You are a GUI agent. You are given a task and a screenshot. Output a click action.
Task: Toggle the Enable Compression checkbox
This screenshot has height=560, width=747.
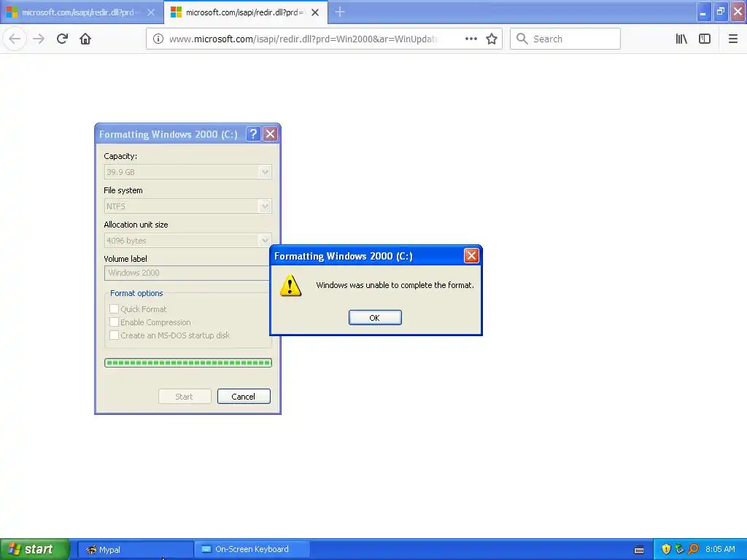(114, 322)
